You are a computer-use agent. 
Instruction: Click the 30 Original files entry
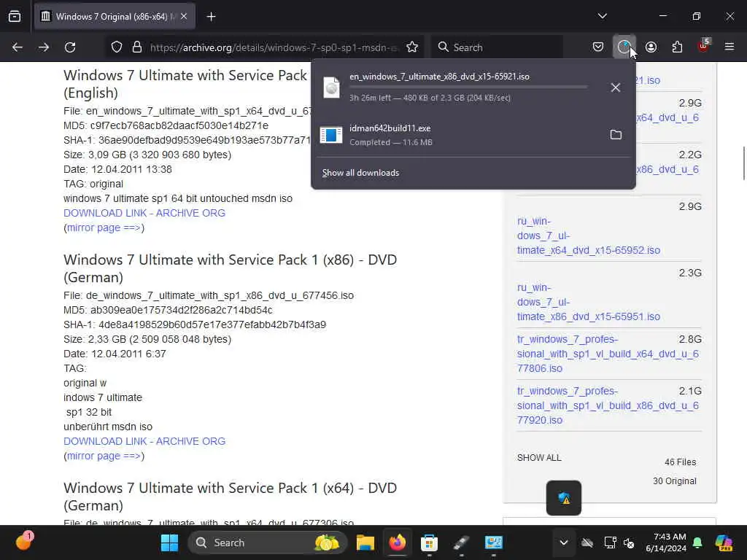click(x=675, y=481)
